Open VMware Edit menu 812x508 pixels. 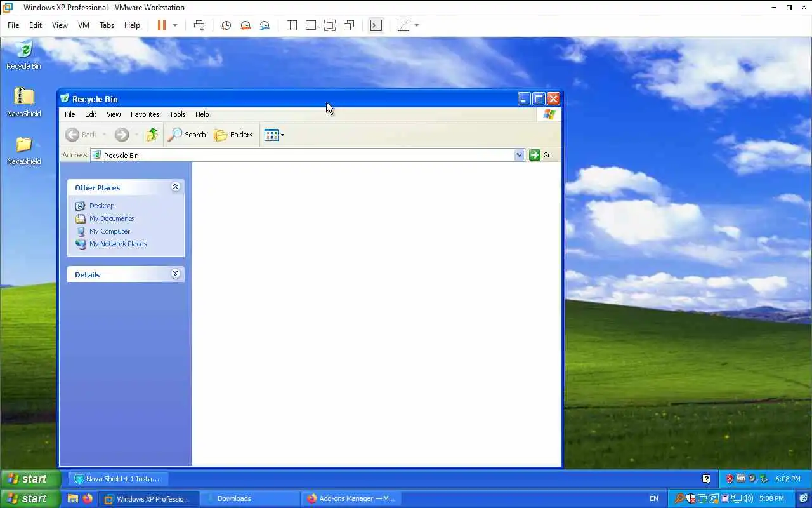pyautogui.click(x=36, y=25)
